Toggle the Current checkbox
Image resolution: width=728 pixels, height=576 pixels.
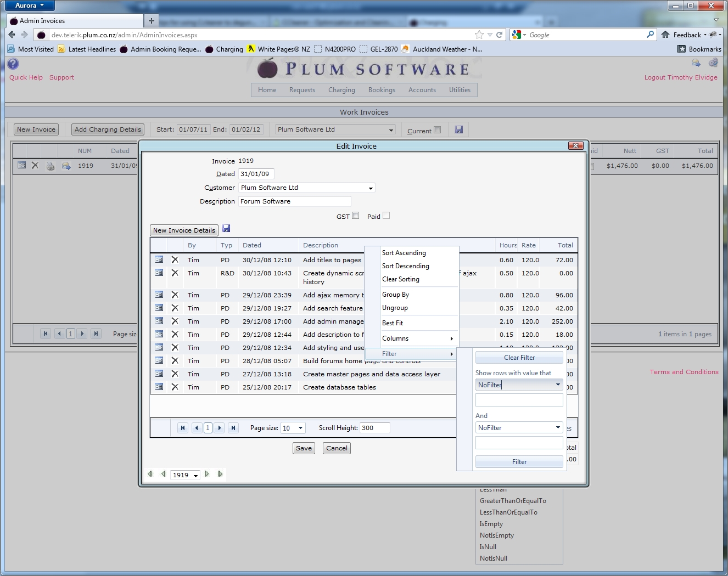click(438, 130)
